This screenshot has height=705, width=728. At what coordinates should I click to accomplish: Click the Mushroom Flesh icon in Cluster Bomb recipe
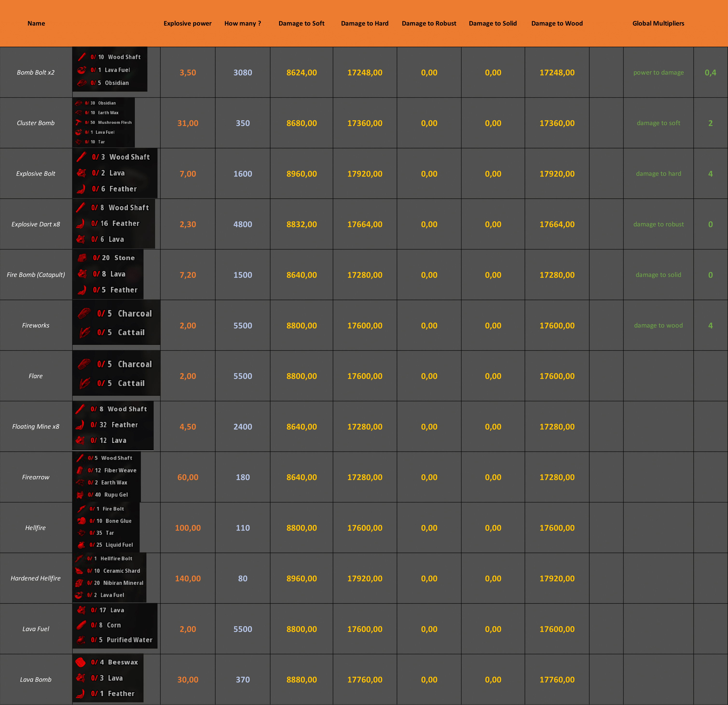78,122
